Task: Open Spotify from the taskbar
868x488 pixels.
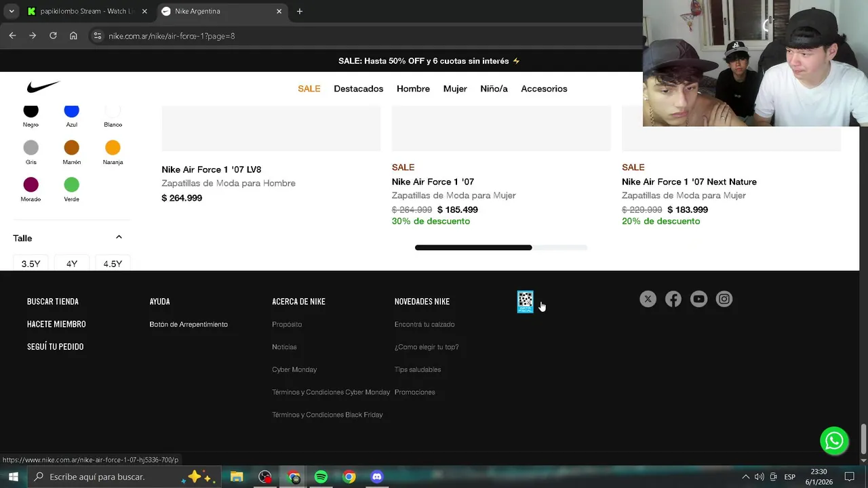Action: (321, 477)
